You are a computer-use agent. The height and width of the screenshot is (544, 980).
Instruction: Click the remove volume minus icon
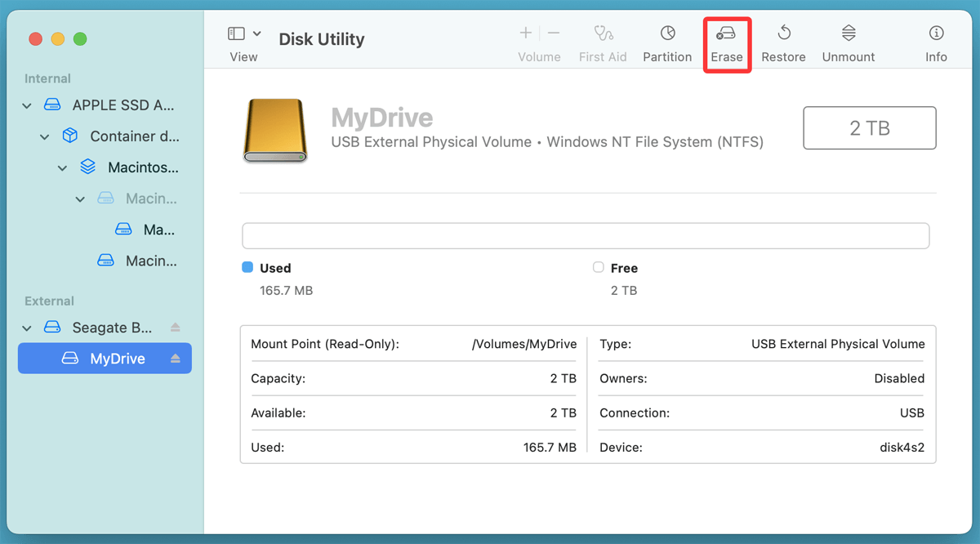point(554,33)
